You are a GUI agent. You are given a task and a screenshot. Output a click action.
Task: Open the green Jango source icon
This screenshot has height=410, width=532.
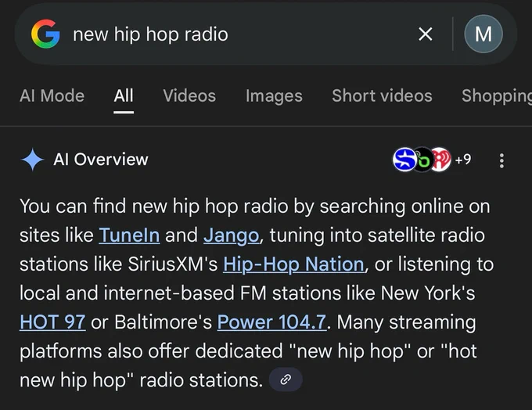(422, 160)
